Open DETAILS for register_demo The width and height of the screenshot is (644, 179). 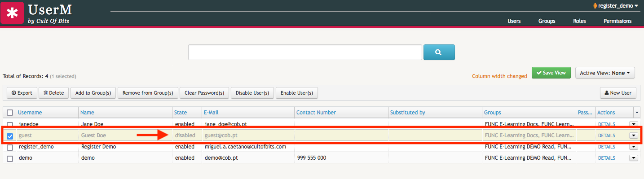(606, 147)
